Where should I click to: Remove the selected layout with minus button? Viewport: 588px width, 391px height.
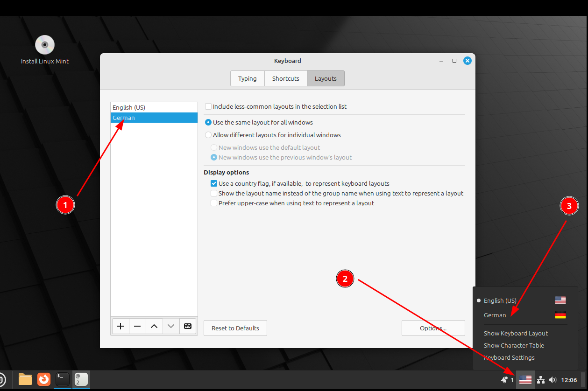pyautogui.click(x=137, y=326)
